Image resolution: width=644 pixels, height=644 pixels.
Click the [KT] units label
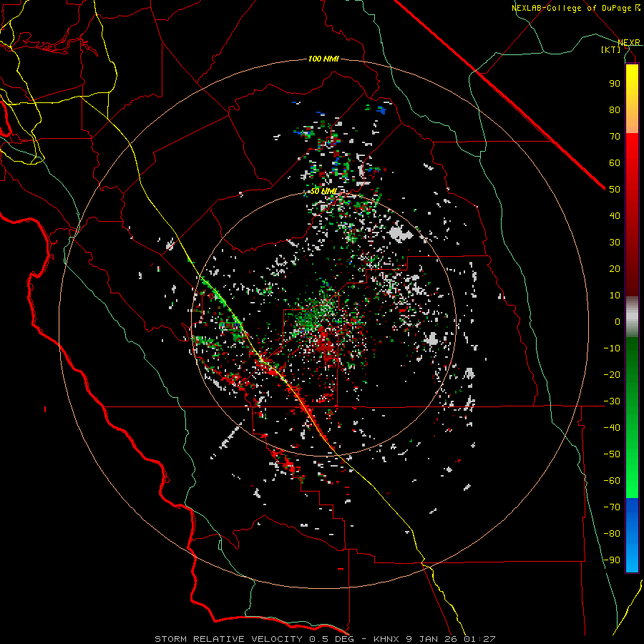click(x=611, y=49)
